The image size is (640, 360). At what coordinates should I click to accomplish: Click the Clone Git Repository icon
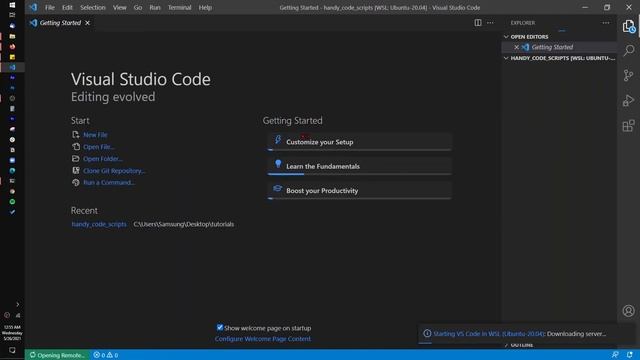click(x=76, y=171)
